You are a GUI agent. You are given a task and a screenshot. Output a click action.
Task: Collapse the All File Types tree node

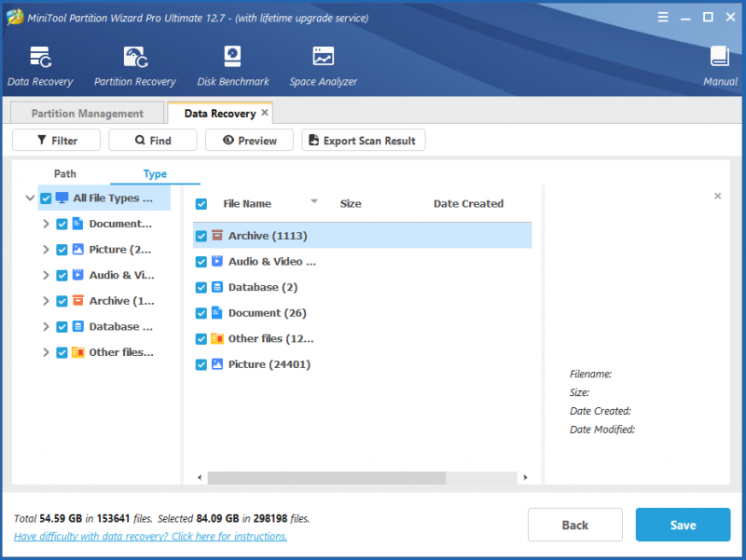[30, 198]
